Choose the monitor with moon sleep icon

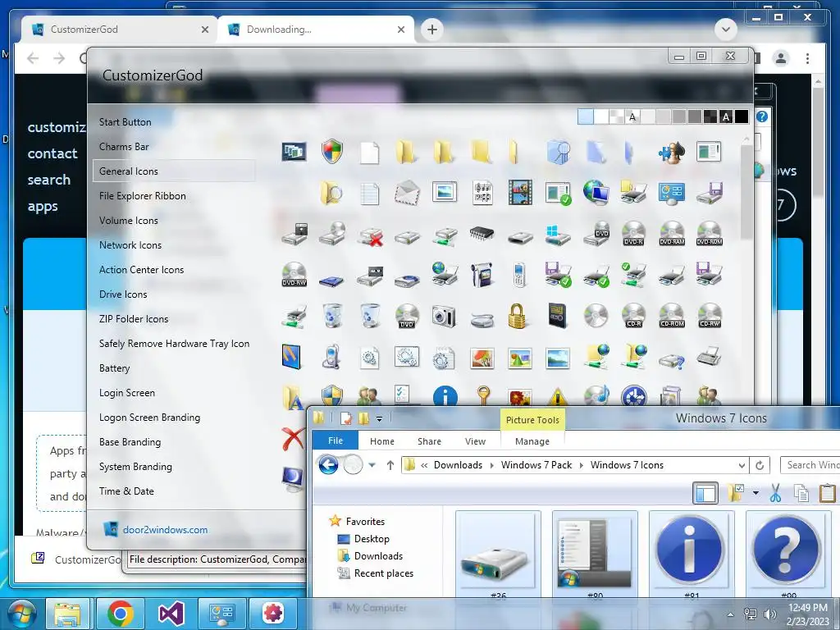coord(293,479)
